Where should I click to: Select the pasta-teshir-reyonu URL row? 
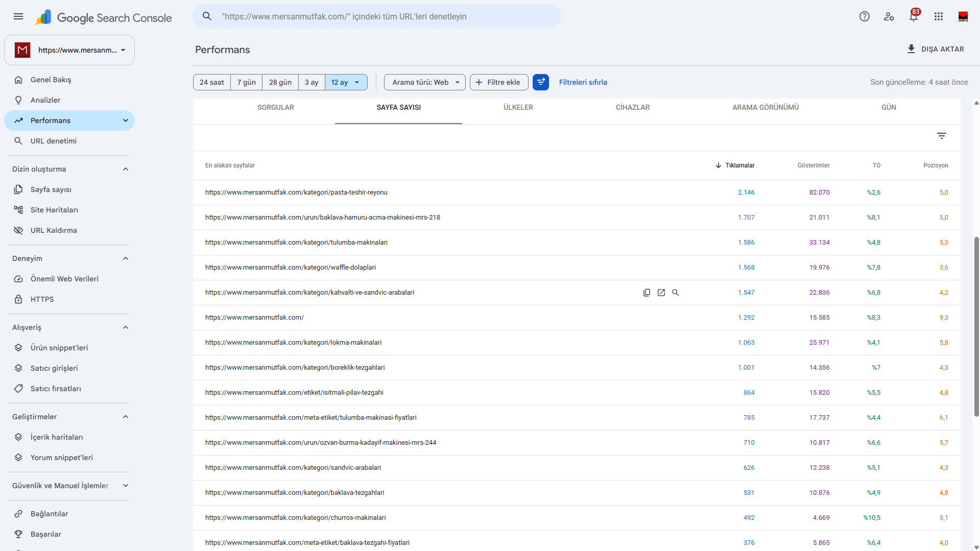tap(577, 193)
